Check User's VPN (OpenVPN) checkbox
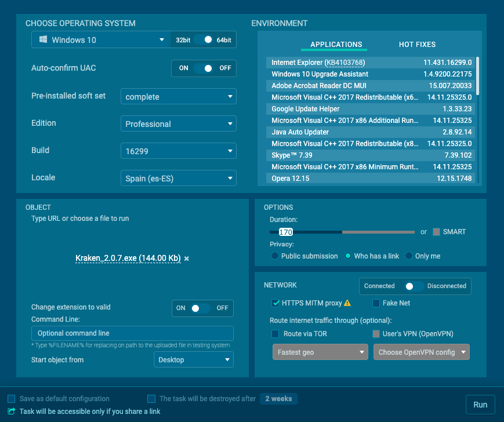 376,334
